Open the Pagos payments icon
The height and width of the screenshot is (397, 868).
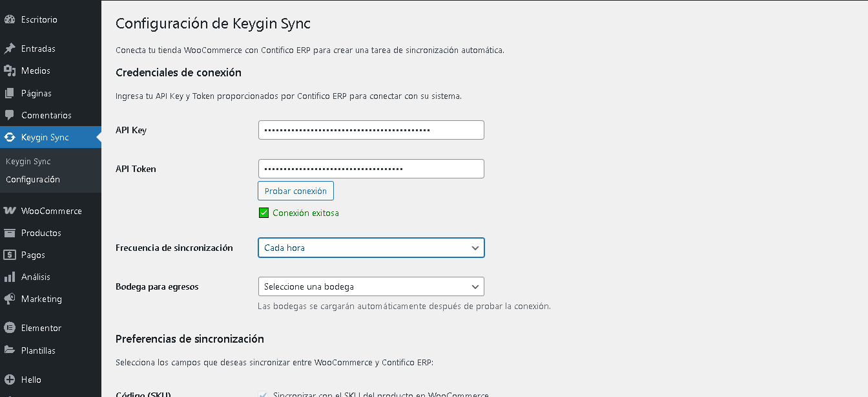[x=10, y=254]
